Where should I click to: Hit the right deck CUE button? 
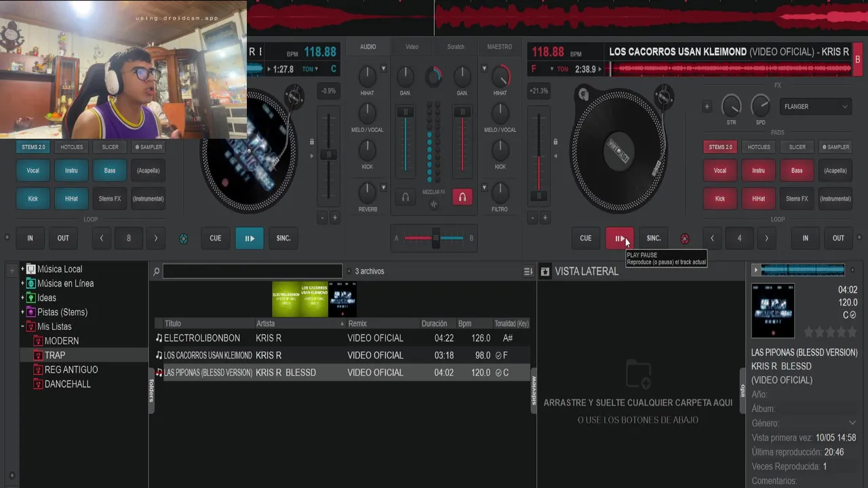pos(586,238)
